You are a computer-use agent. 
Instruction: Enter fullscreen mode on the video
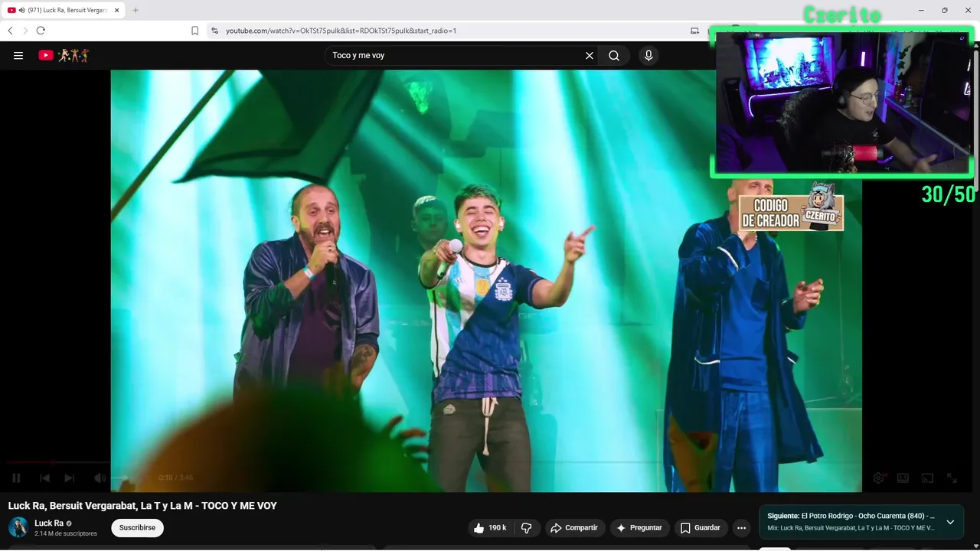[952, 478]
